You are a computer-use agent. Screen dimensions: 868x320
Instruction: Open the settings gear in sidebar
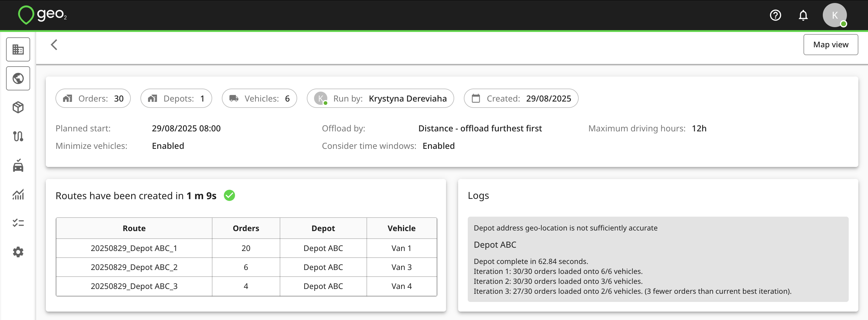click(18, 252)
